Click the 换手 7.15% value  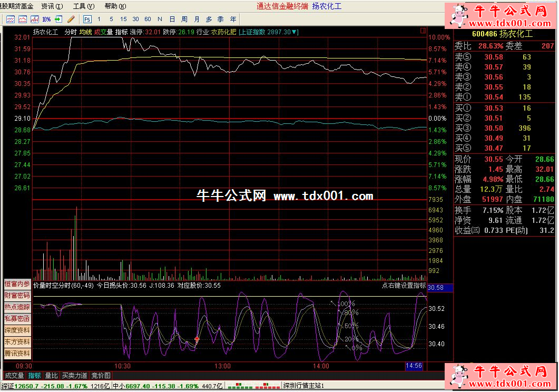(x=493, y=210)
